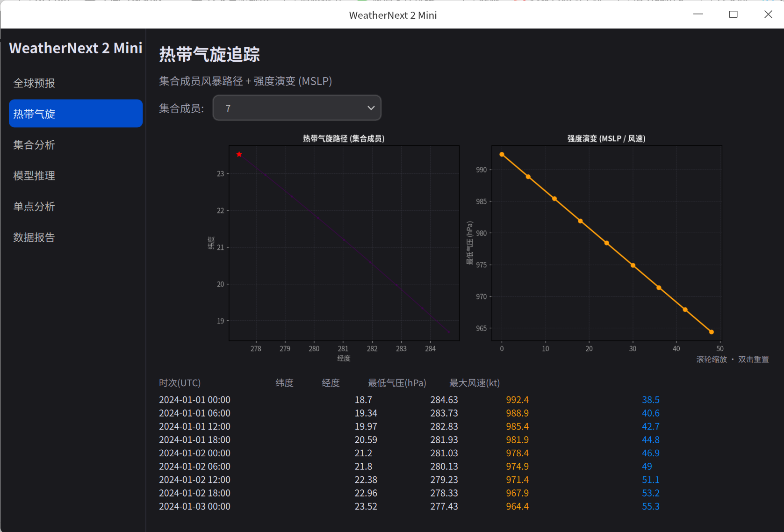Open the 集合分析 page

[x=76, y=144]
